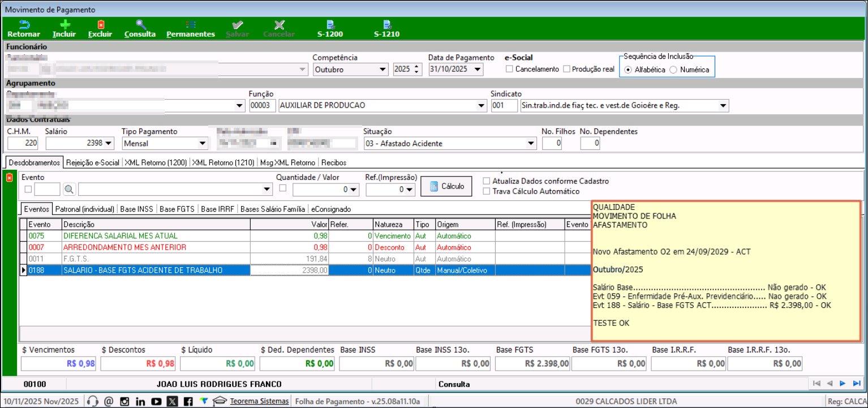The height and width of the screenshot is (408, 868).
Task: Click the green Incluir plus icon
Action: tap(65, 25)
